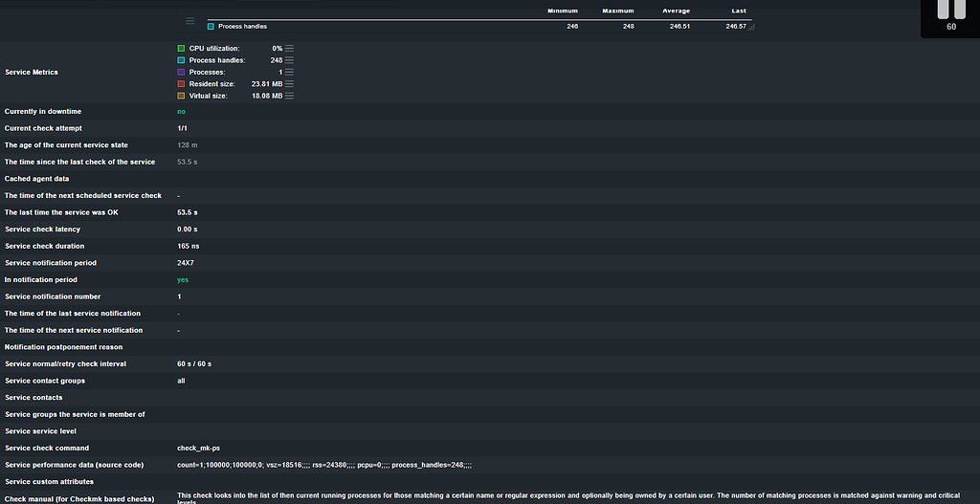Image resolution: width=980 pixels, height=504 pixels.
Task: Click the Average column header in legend
Action: (679, 11)
